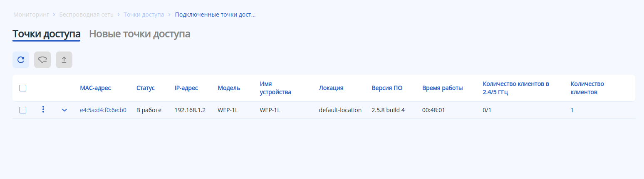
Task: Click the refresh table icon
Action: tap(21, 60)
